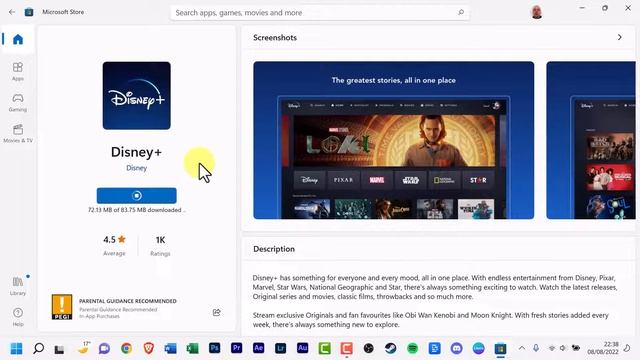
Task: Open the user profile avatar
Action: click(536, 12)
